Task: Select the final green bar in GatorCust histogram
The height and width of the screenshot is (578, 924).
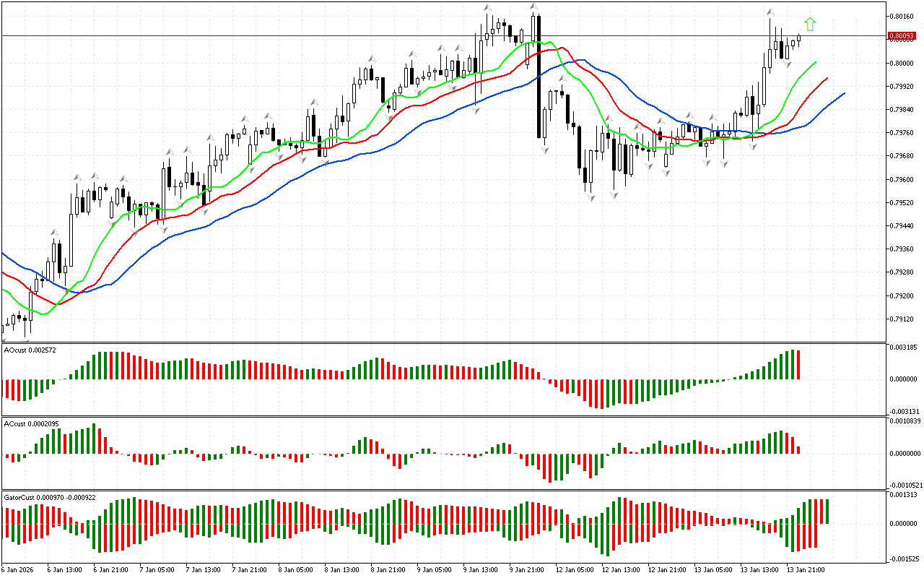Action: (x=827, y=511)
